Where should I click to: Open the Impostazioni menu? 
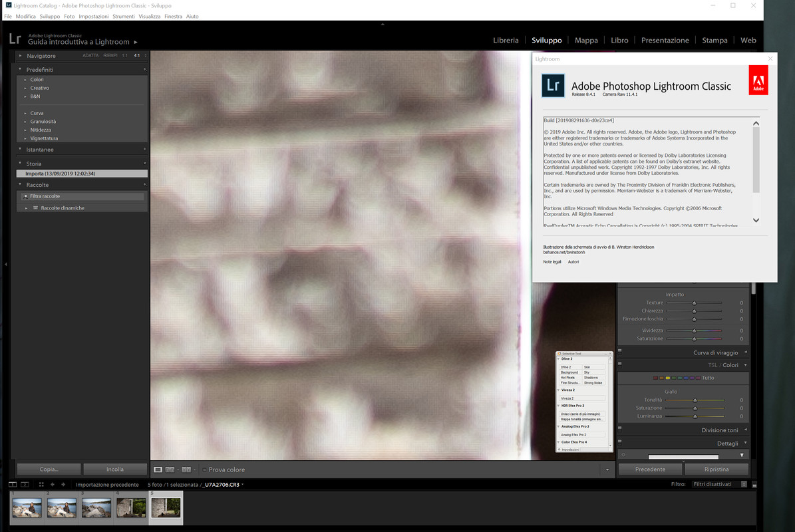(x=93, y=16)
